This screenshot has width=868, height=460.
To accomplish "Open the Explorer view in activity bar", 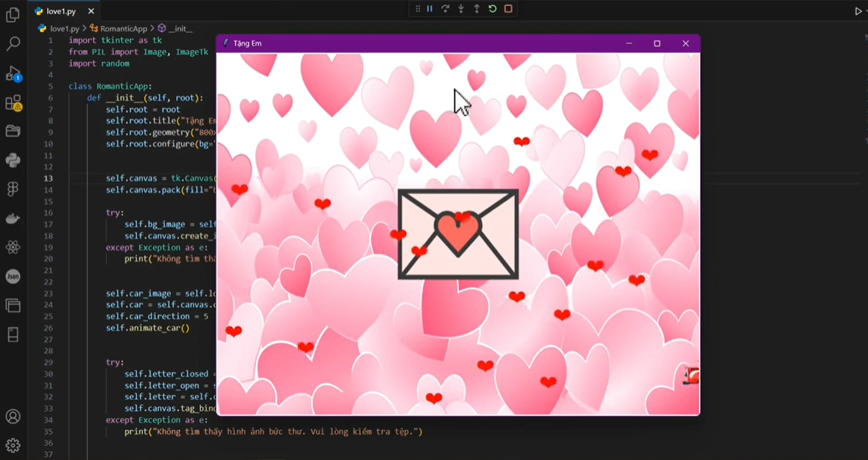I will pyautogui.click(x=13, y=15).
